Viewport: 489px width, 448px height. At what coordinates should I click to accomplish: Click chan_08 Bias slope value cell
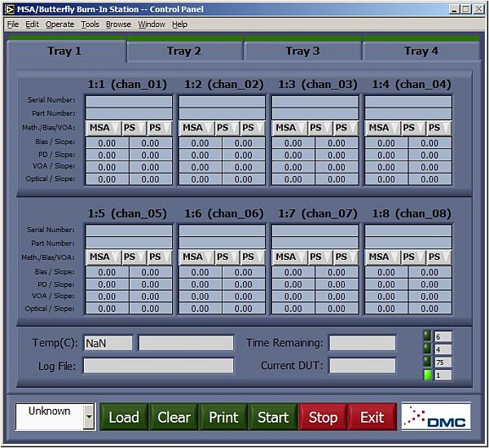click(430, 272)
